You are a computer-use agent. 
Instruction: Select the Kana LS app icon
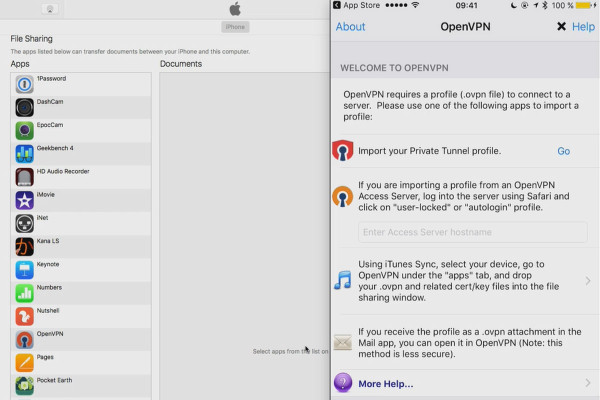point(24,247)
